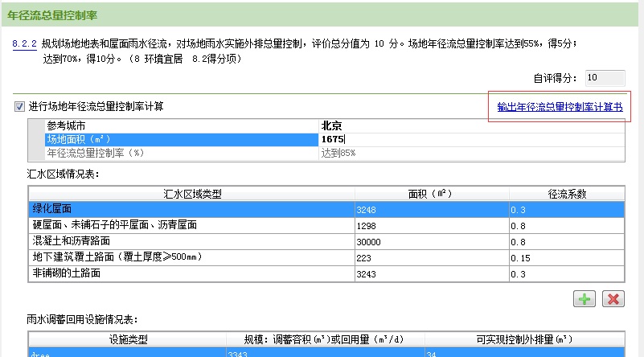Click the green plus add-row icon
Viewport: 644px width, 357px height.
point(584,299)
